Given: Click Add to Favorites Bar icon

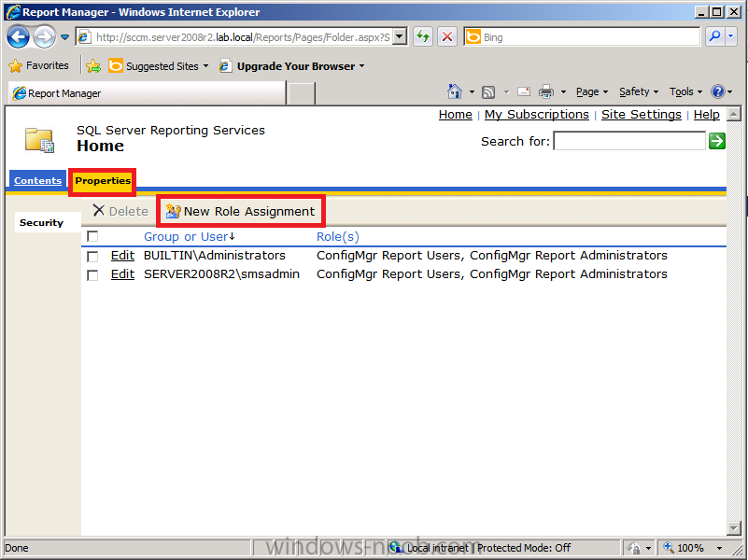Looking at the screenshot, I should click(93, 66).
